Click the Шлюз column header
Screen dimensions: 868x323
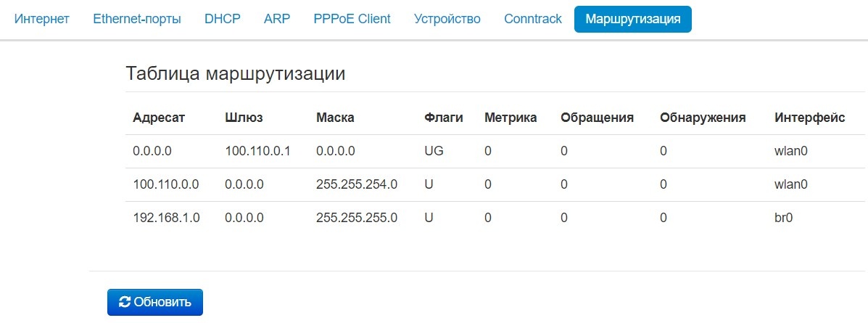point(244,118)
